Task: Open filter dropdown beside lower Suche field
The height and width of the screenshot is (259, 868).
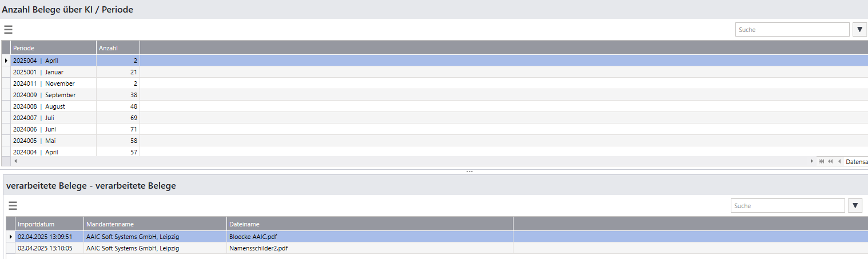Action: coord(855,206)
